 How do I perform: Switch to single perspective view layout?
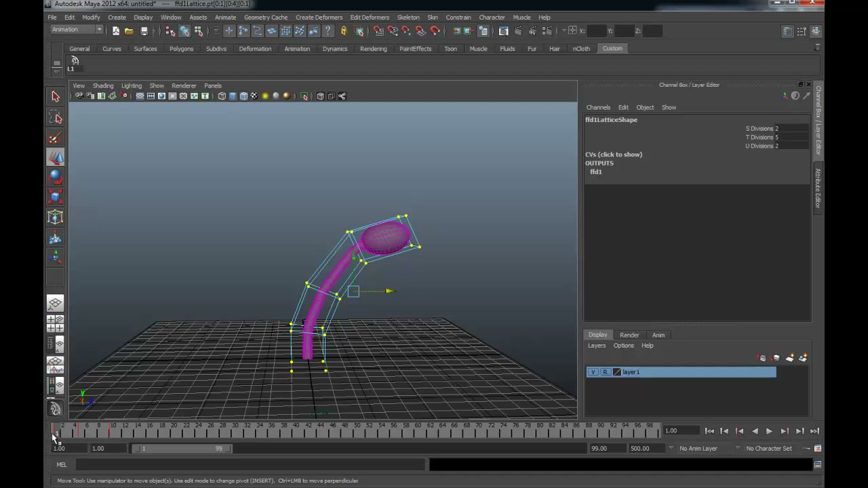click(56, 304)
